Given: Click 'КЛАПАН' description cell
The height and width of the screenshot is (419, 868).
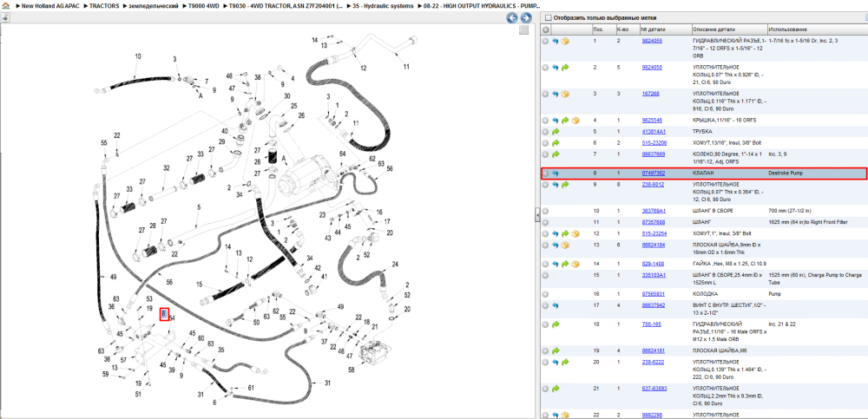Looking at the screenshot, I should [704, 173].
